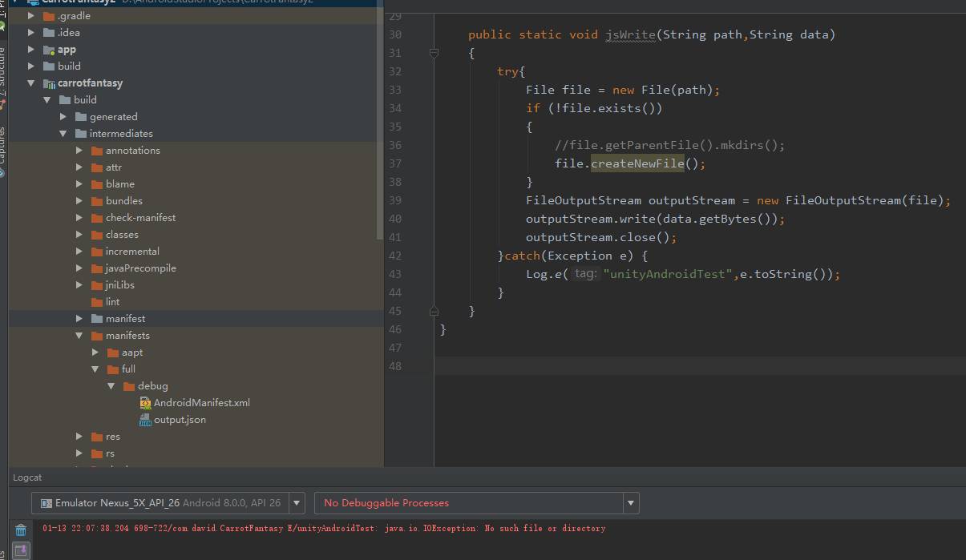Click the attr folder icon

click(x=97, y=167)
